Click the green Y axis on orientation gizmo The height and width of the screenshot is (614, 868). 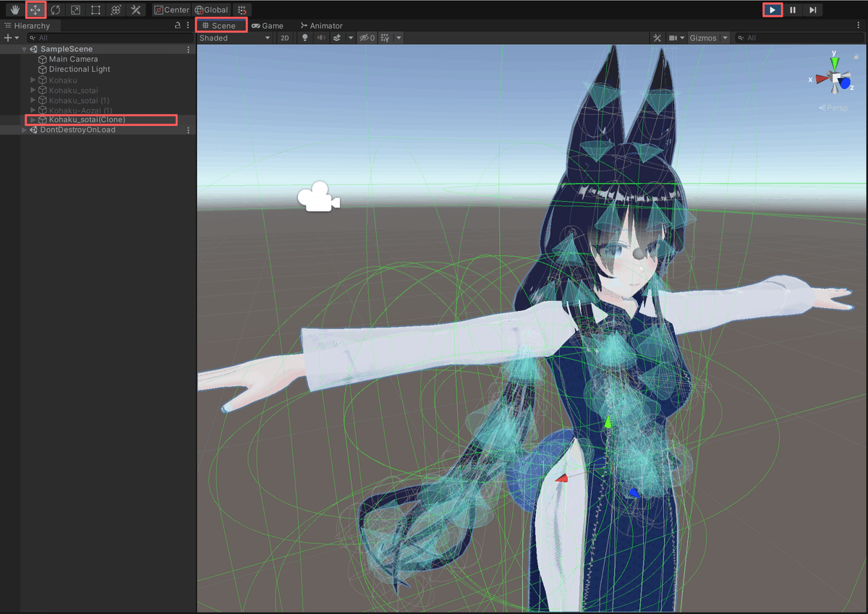point(834,62)
